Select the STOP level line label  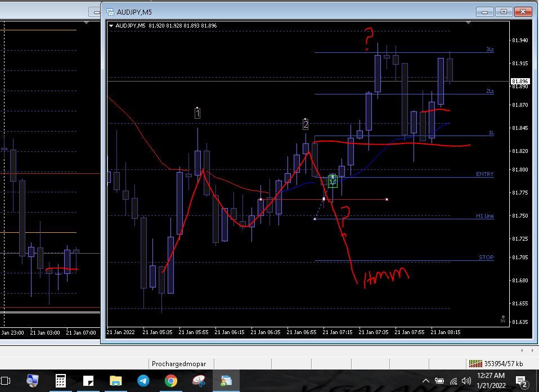click(486, 258)
